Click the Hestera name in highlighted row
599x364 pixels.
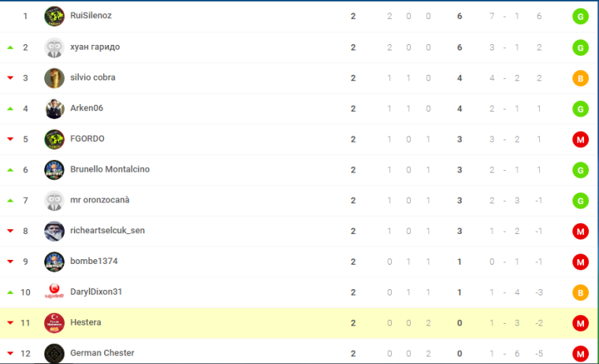tap(86, 322)
